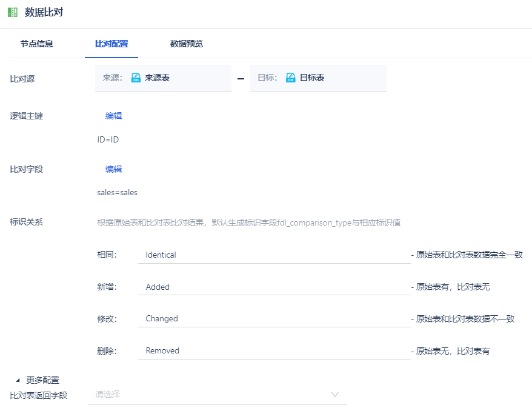Click the chevron of 比对表返回字段 dropdown
The height and width of the screenshot is (408, 532).
point(335,395)
